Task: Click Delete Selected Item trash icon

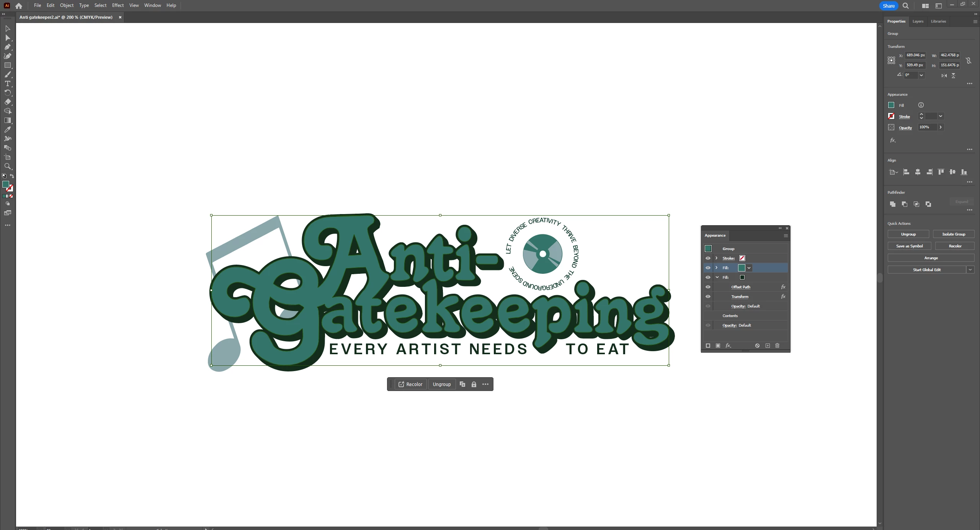Action: point(777,345)
